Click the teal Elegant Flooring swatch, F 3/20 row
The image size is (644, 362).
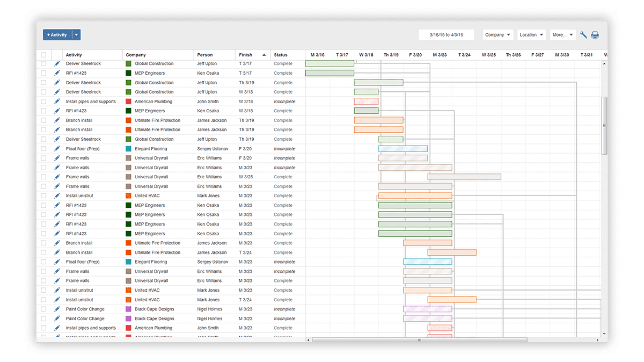tap(128, 149)
